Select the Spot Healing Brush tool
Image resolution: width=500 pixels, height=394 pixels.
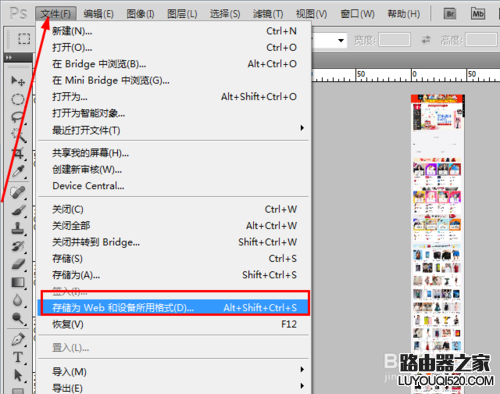point(18,193)
